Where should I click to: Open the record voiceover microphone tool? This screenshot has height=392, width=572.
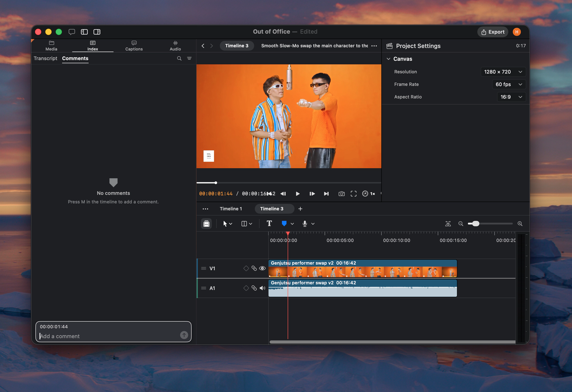[305, 223]
